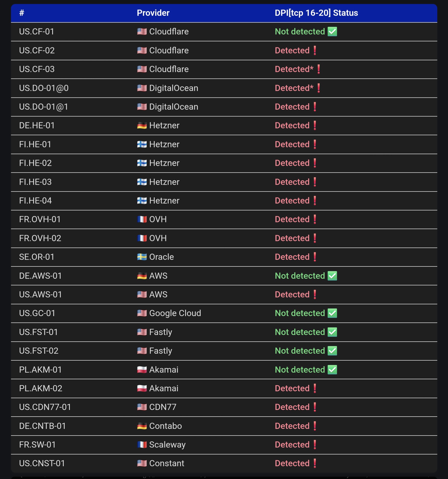Click the FR.SW-01 Scaleway provider name
Viewport: 448px width, 479px height.
(x=167, y=444)
